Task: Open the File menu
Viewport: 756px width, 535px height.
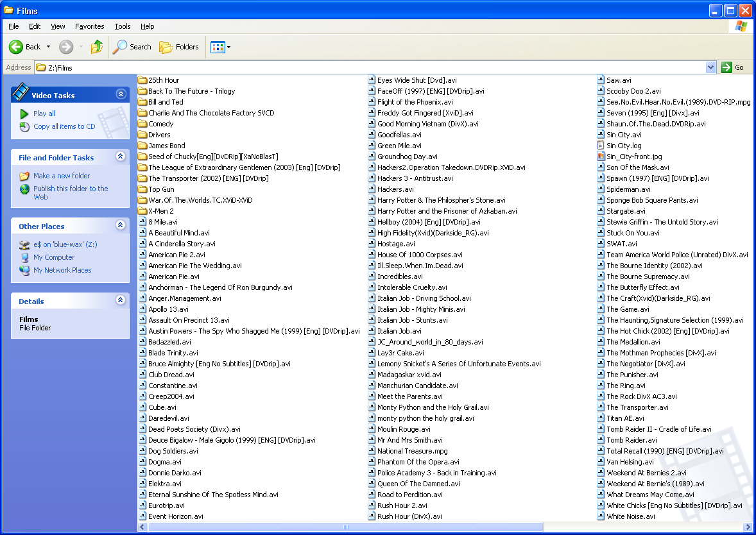Action: (x=14, y=26)
